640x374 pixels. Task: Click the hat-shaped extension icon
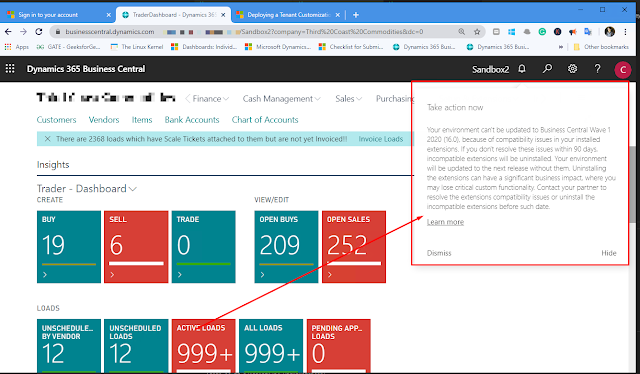point(527,31)
